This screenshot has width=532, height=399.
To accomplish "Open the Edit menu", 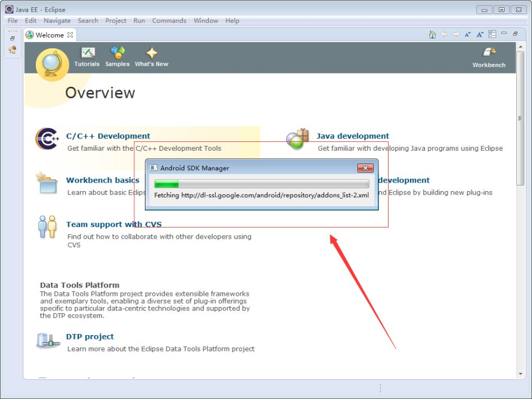I will (x=31, y=21).
